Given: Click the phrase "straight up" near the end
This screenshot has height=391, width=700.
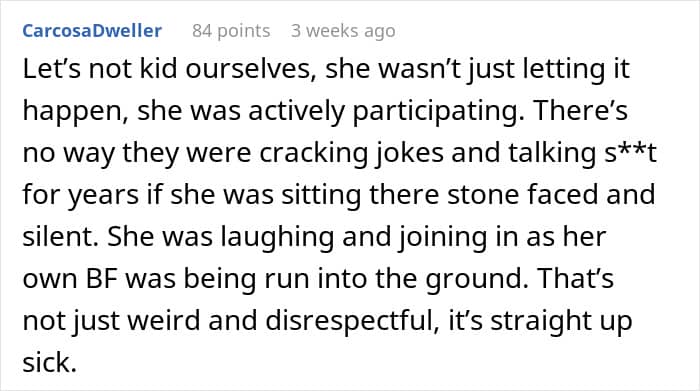Looking at the screenshot, I should point(562,322).
